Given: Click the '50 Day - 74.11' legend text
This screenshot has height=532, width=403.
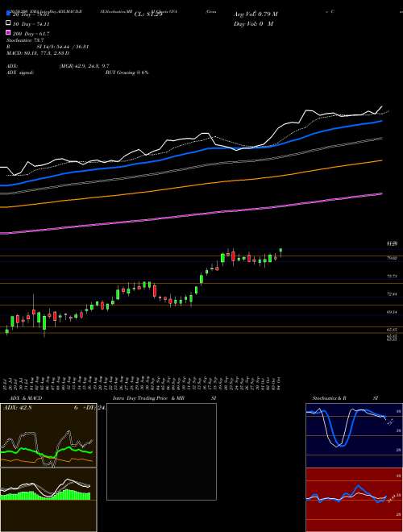Looking at the screenshot, I should [x=31, y=23].
